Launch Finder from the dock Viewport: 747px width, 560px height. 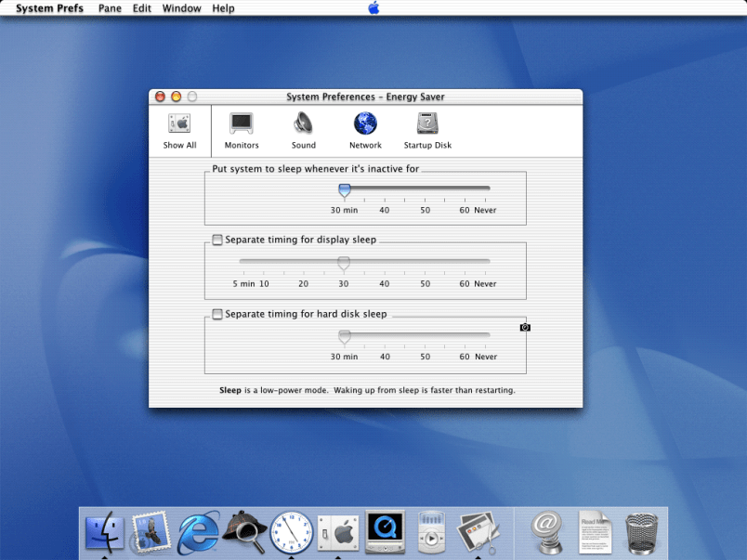(x=105, y=532)
